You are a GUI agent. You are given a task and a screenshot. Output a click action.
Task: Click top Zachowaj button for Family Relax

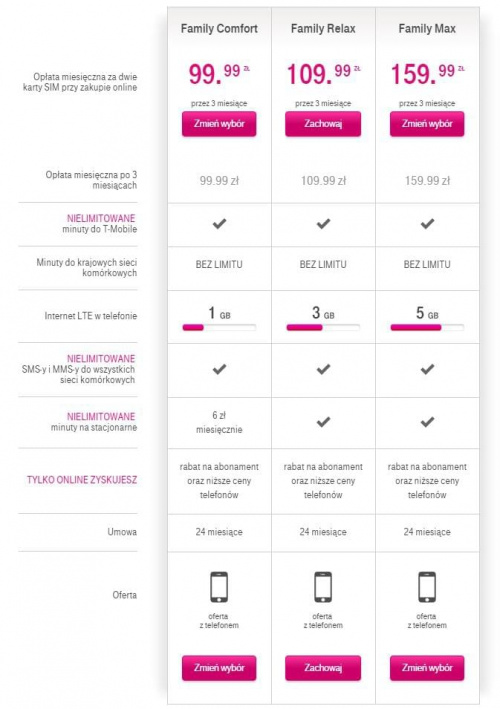click(323, 124)
